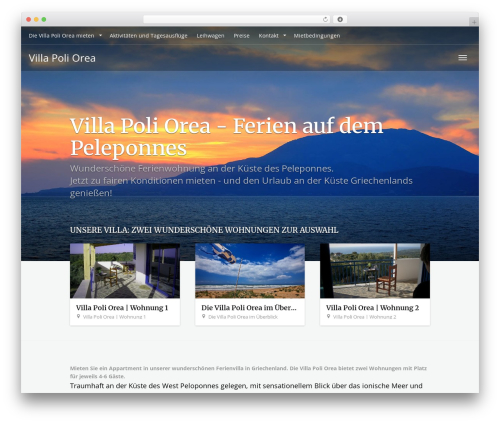
Task: Click the browser window's yellow minimize button
Action: pos(36,20)
